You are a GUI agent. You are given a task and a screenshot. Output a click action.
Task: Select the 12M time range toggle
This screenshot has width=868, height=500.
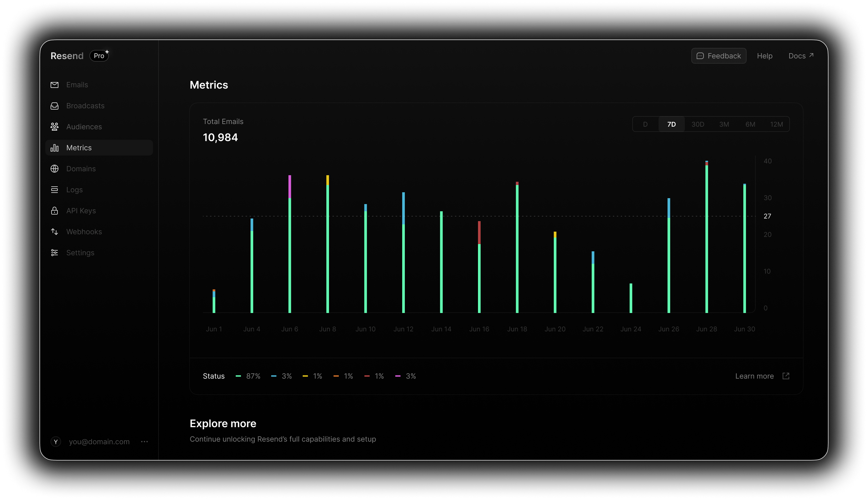click(x=777, y=124)
